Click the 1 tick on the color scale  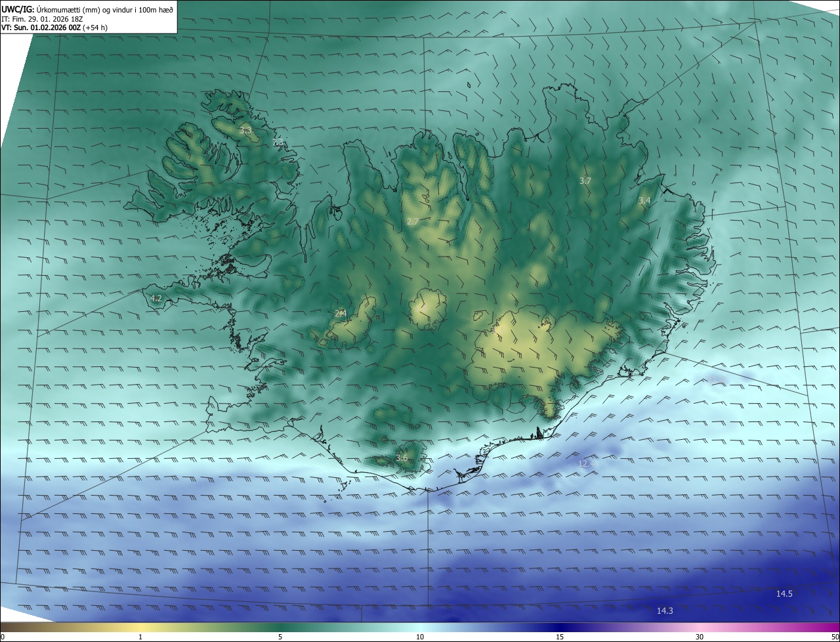pos(140,637)
